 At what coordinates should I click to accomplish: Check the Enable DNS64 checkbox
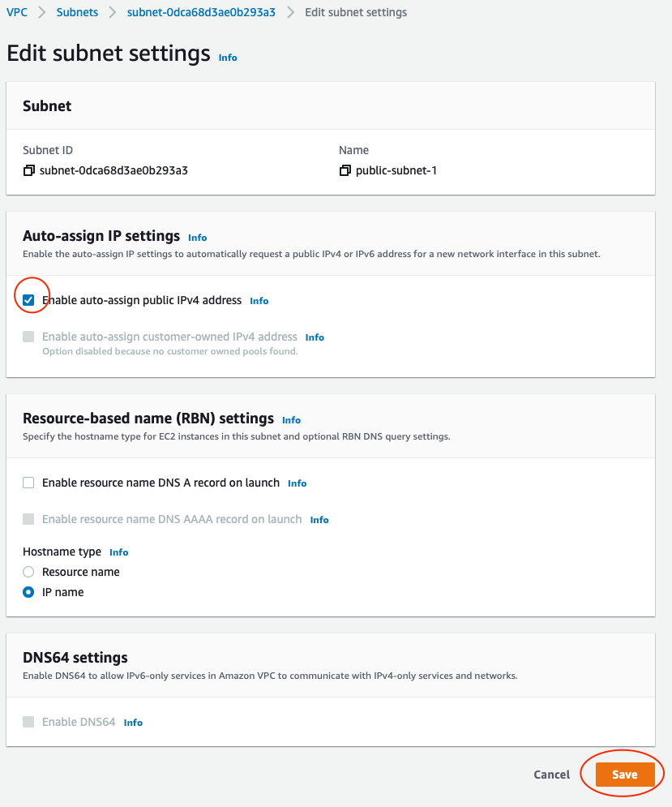29,722
